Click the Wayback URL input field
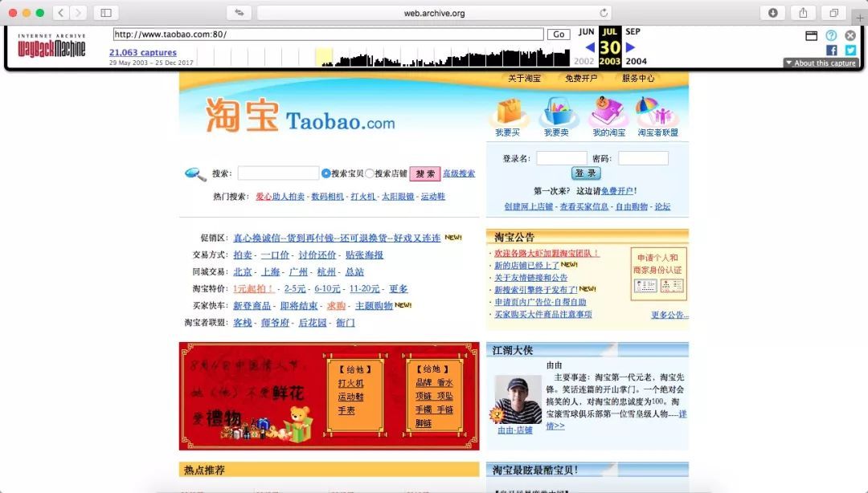Viewport: 868px width, 493px height. (x=328, y=35)
